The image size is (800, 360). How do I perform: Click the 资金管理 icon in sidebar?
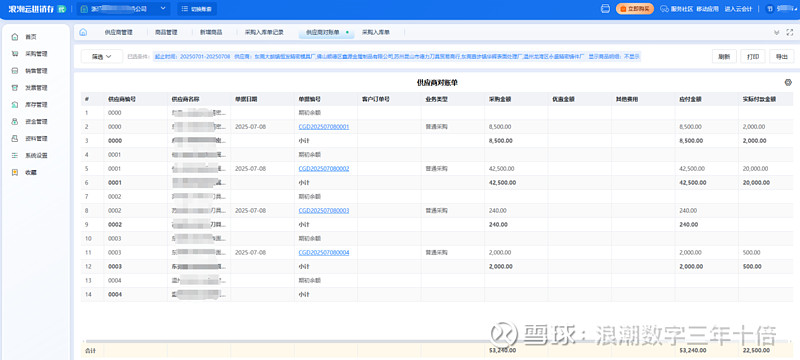tap(15, 121)
